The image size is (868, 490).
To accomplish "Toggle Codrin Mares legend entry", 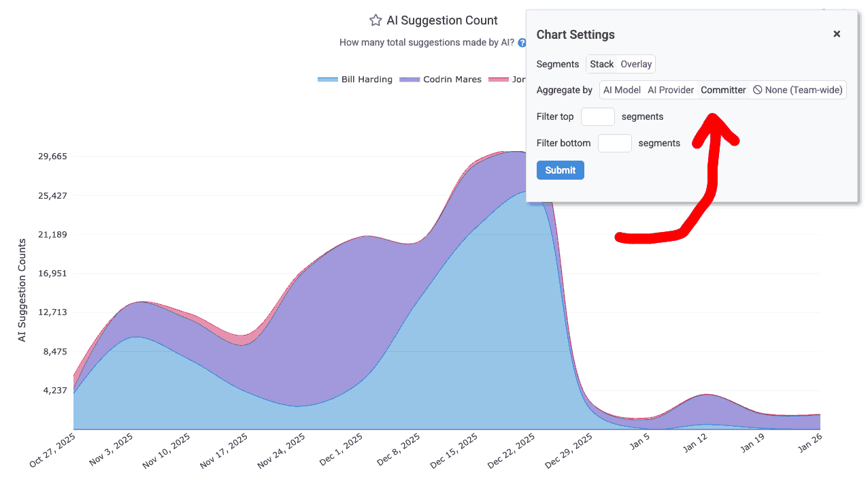I will pos(452,80).
